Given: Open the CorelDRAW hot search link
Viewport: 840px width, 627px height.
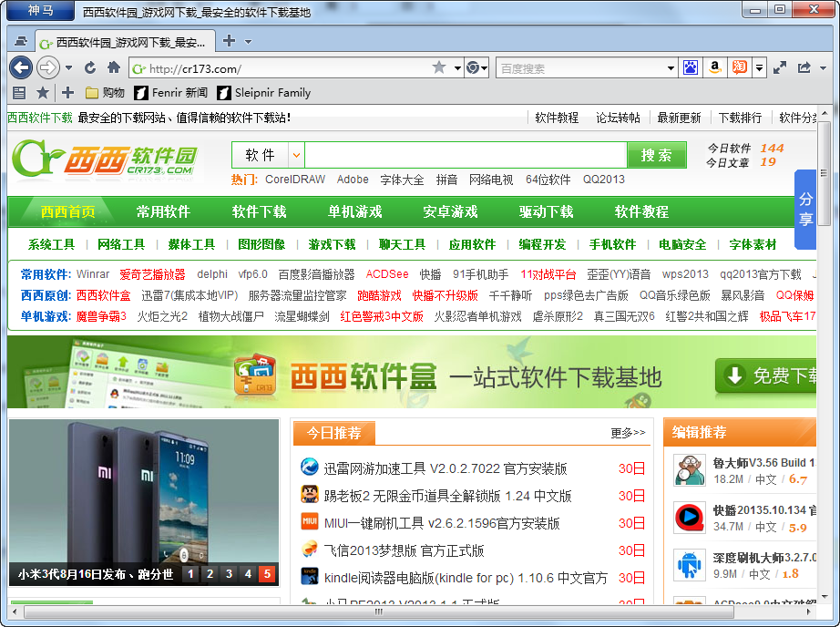Looking at the screenshot, I should click(x=295, y=180).
